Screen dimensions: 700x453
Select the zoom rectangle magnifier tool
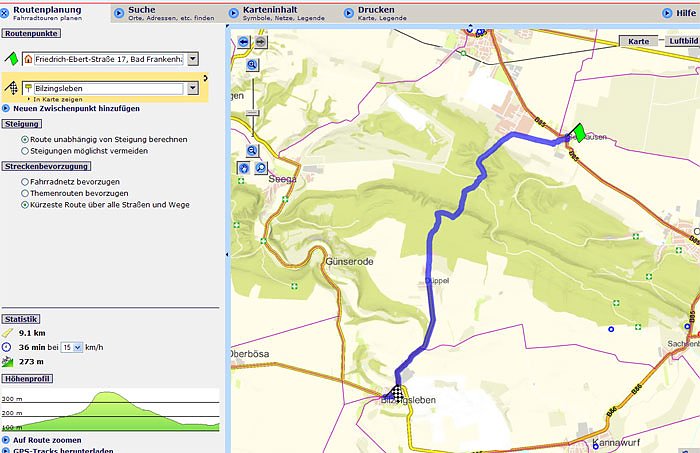click(260, 168)
